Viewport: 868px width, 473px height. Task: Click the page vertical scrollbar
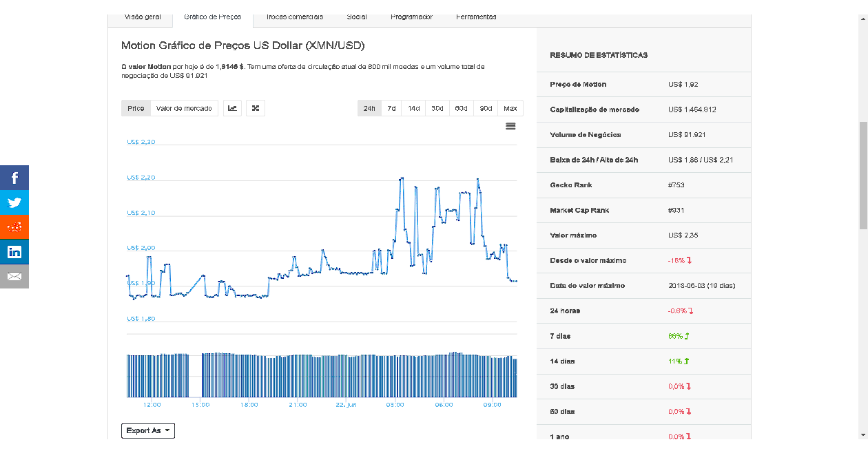click(863, 176)
